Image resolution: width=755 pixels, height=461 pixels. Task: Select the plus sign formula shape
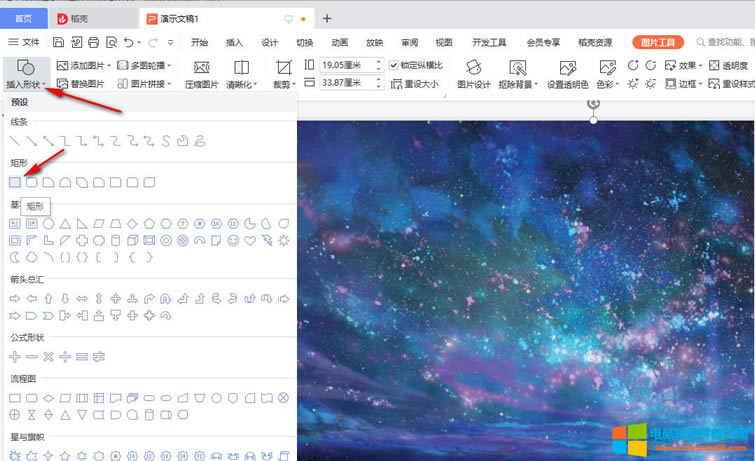click(x=15, y=356)
